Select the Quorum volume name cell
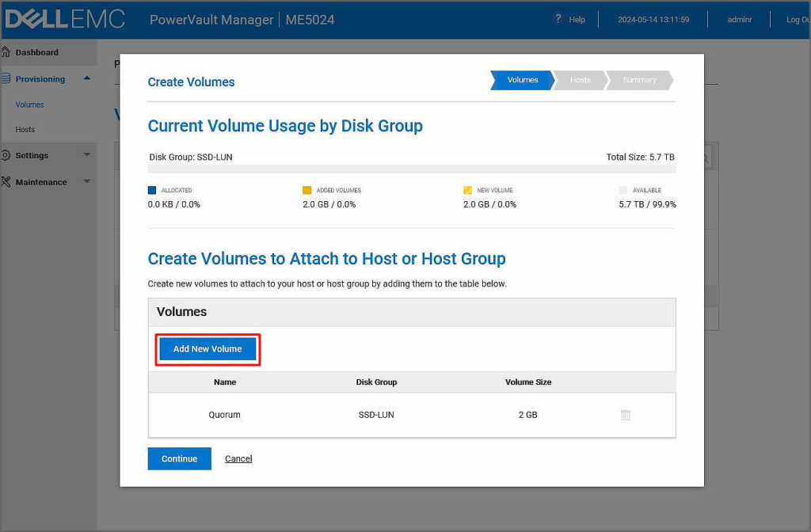811x532 pixels. click(225, 415)
